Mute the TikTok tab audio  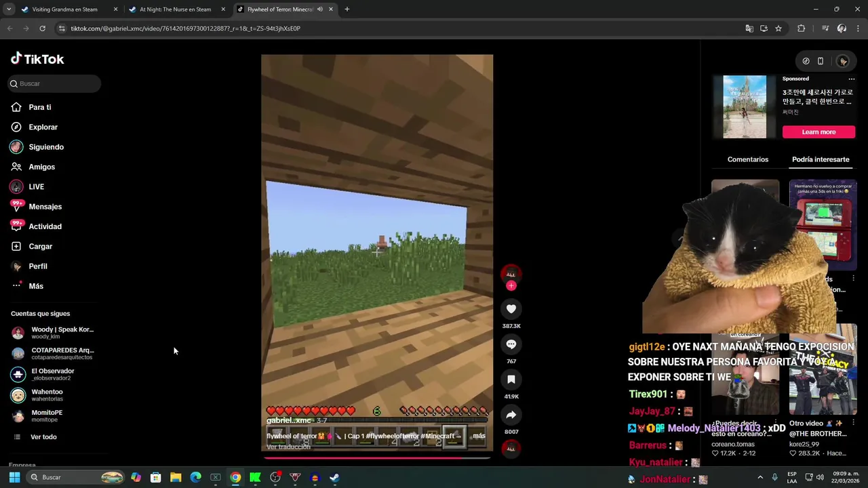(320, 9)
